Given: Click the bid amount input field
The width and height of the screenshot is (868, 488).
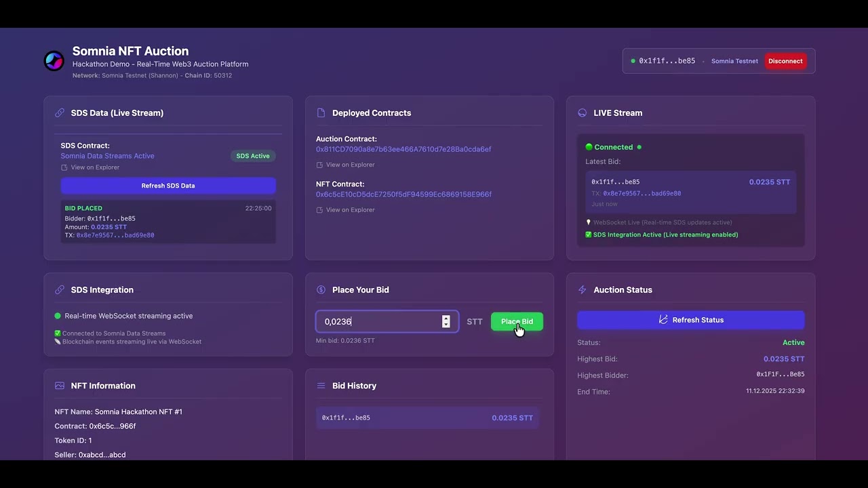Looking at the screenshot, I should 387,322.
